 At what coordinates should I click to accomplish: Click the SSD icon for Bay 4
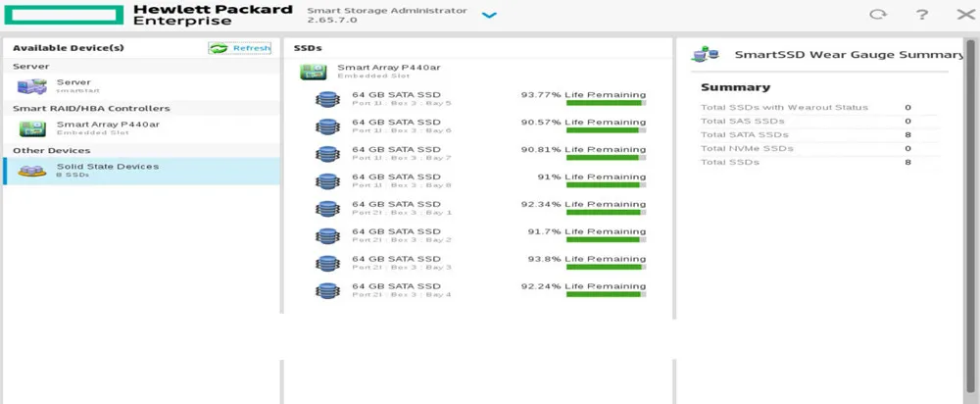(327, 290)
